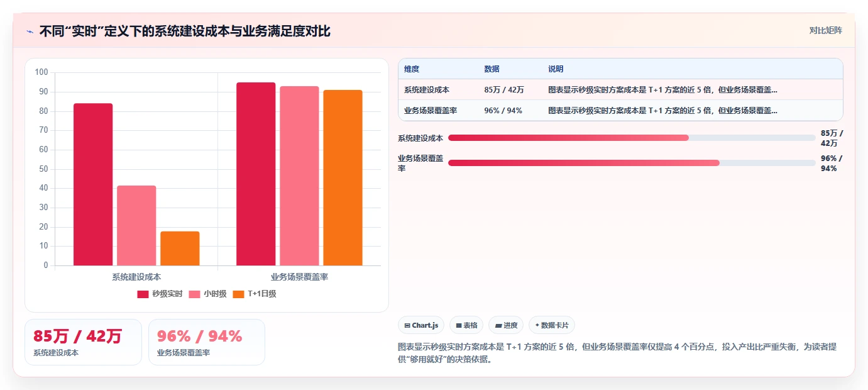The height and width of the screenshot is (390, 868).
Task: Select the 表格 tag chip
Action: [x=466, y=325]
